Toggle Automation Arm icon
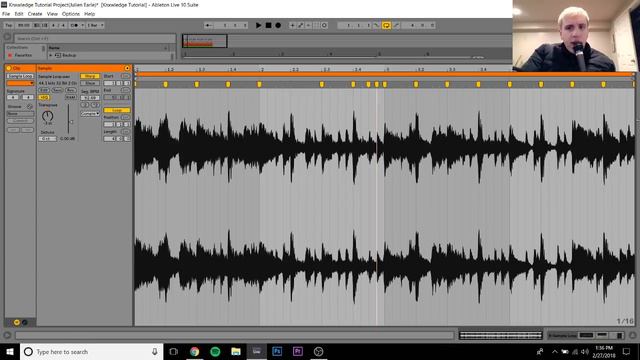The width and height of the screenshot is (640, 360). [301, 25]
